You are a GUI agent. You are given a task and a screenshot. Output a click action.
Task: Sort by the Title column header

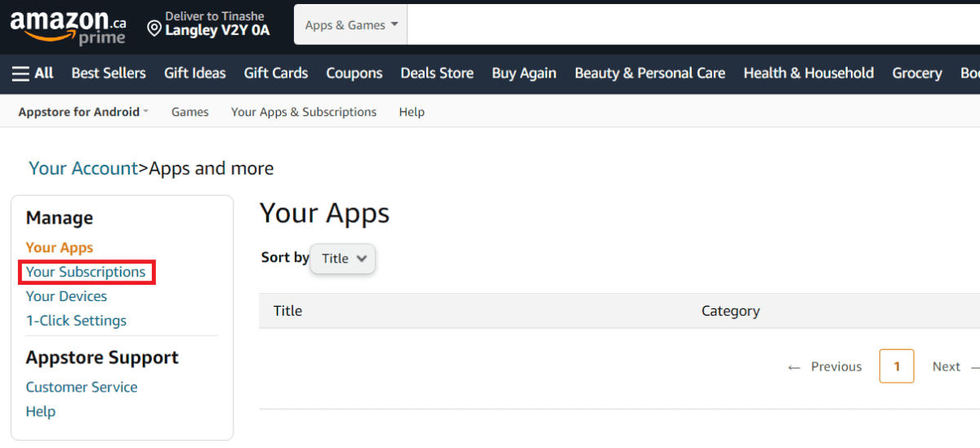(287, 311)
